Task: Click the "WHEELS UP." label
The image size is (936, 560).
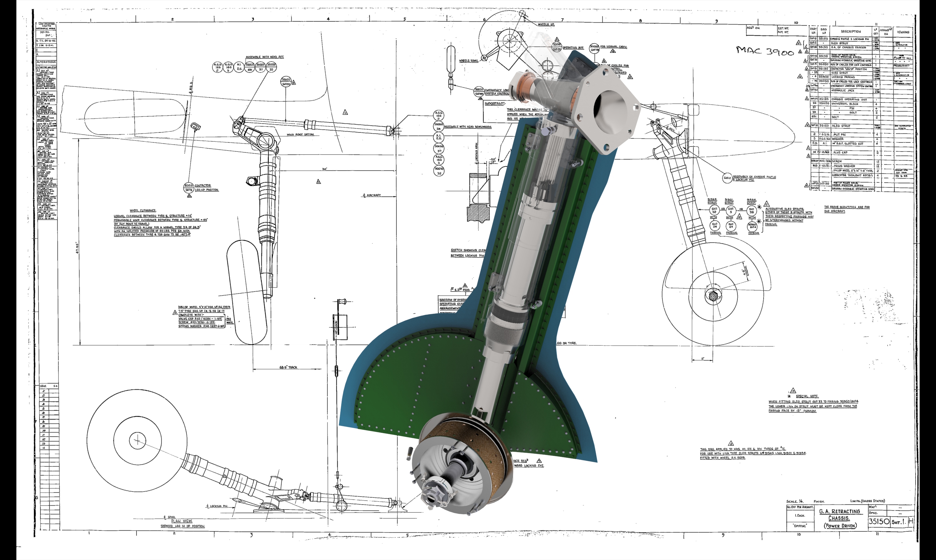Action: [x=546, y=25]
